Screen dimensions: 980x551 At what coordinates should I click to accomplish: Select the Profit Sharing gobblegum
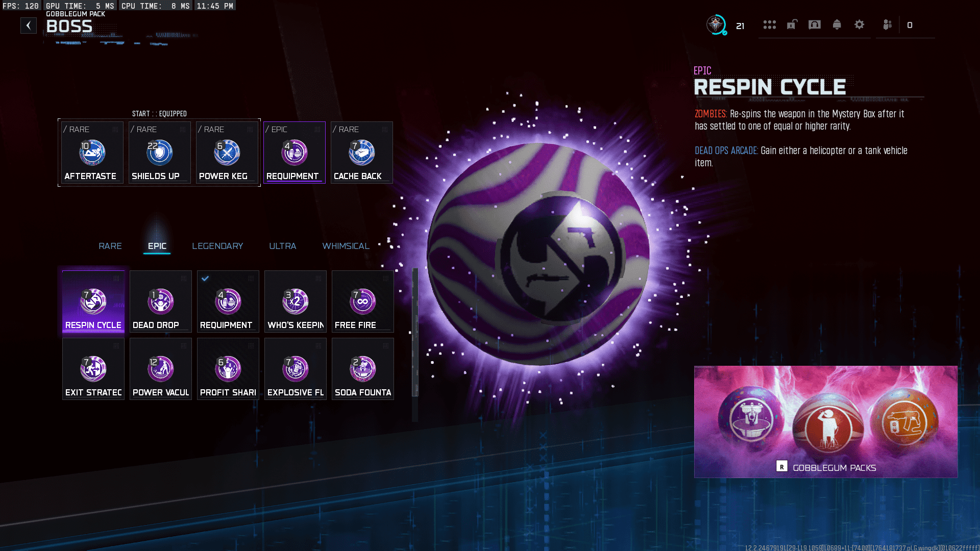(x=228, y=369)
